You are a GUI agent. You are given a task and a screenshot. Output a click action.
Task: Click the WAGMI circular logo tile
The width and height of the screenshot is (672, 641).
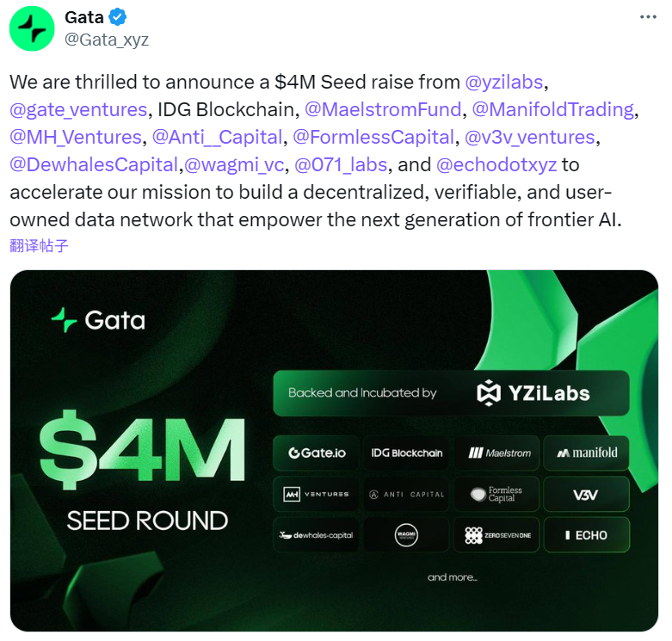[x=406, y=535]
